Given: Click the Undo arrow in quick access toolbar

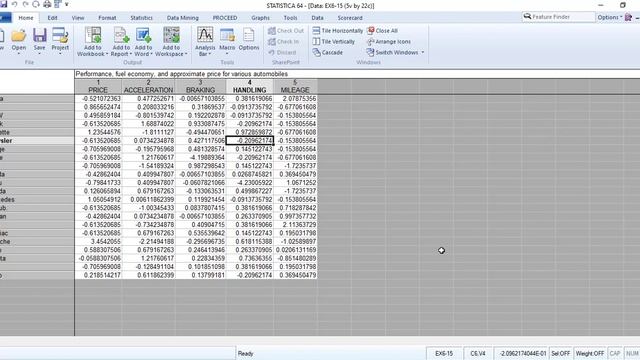Looking at the screenshot, I should point(14,4).
